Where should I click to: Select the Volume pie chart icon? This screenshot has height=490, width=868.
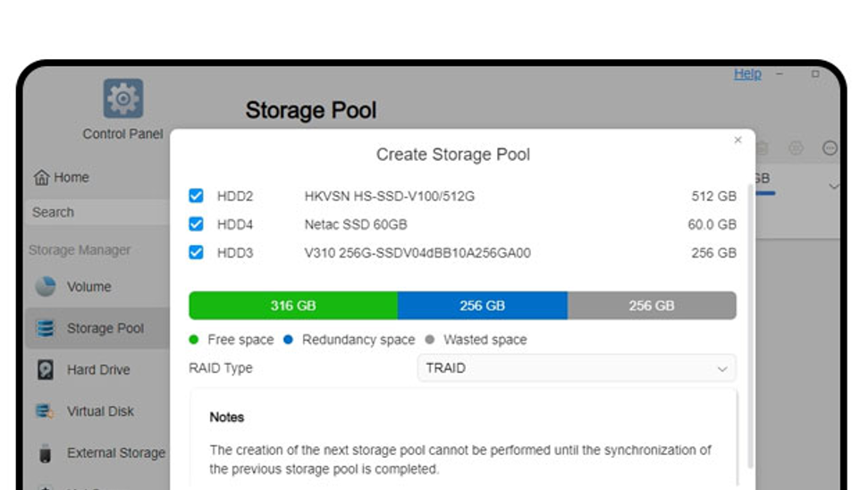(x=46, y=286)
